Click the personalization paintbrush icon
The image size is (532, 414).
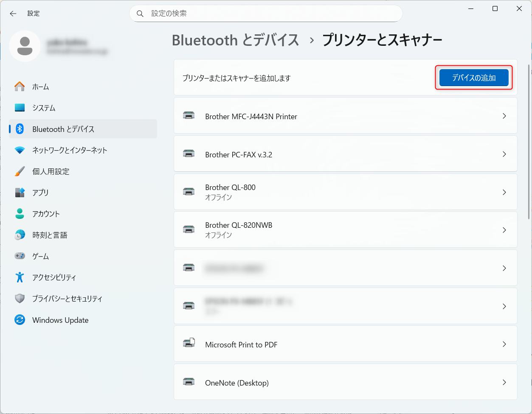(20, 171)
